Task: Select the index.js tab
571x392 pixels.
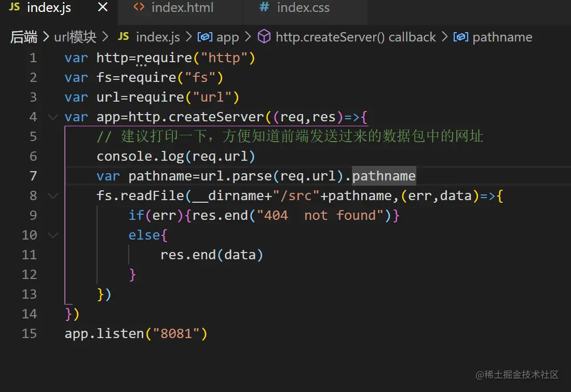Action: [x=49, y=8]
